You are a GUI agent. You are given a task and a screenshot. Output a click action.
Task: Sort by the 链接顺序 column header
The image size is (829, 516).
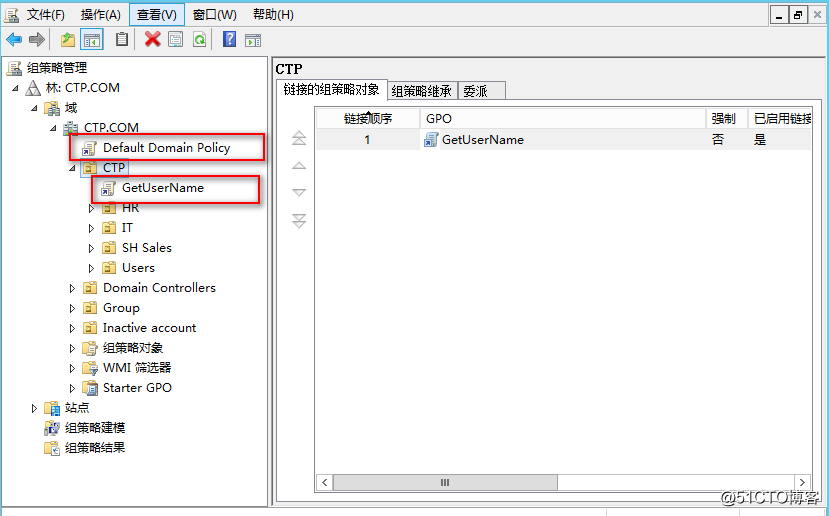pos(368,118)
